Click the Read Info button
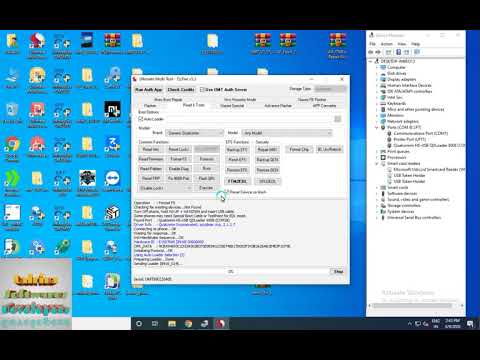Image resolution: width=480 pixels, height=360 pixels. 151,149
